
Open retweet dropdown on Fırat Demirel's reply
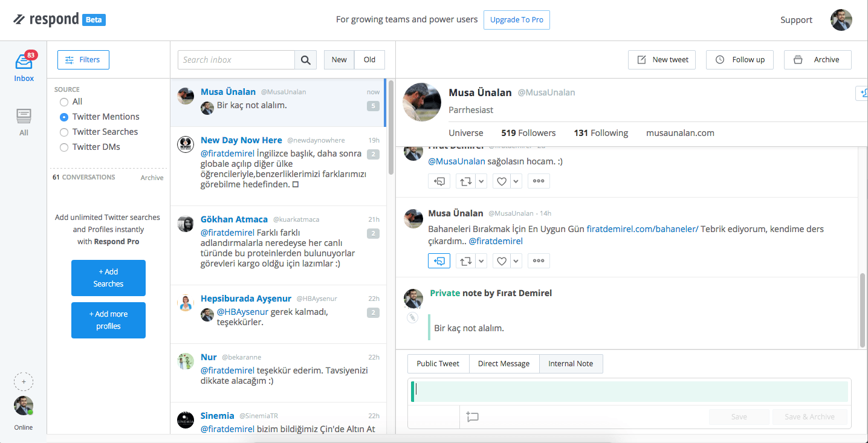tap(481, 181)
